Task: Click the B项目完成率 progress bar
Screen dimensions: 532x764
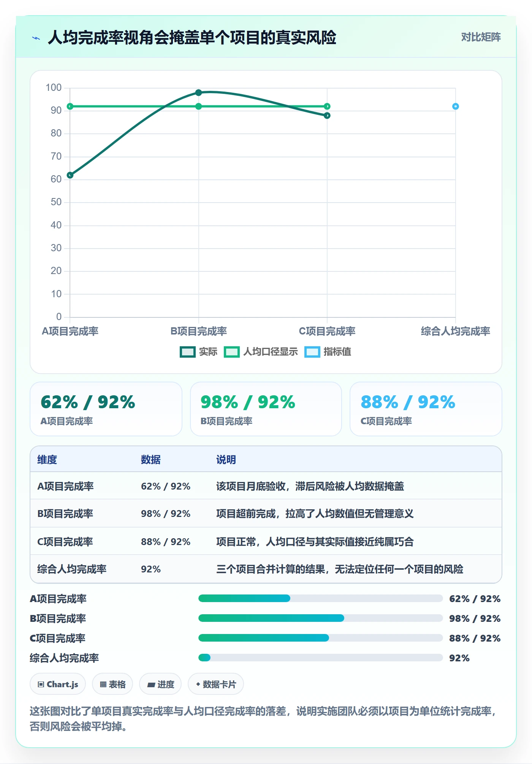Action: pos(321,618)
